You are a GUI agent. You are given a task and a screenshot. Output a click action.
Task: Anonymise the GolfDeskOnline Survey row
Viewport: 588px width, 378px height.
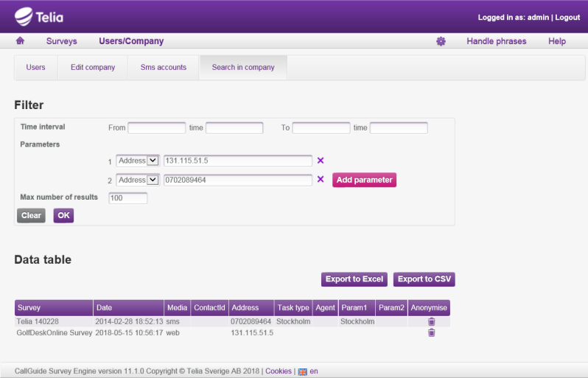[432, 333]
